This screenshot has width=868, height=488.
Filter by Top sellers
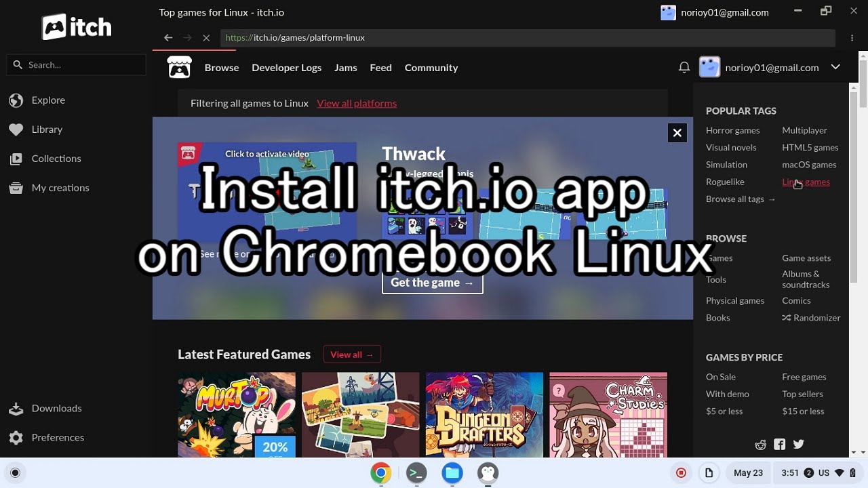[802, 394]
